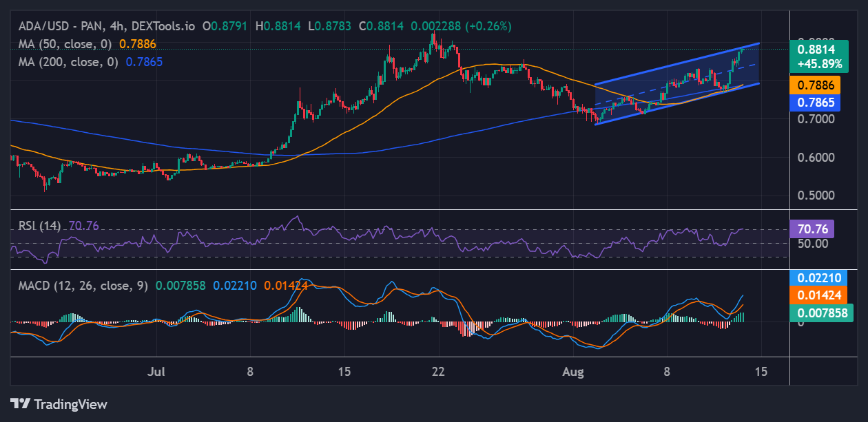
Task: Click the MACD legend value 0.007858
Action: click(180, 285)
